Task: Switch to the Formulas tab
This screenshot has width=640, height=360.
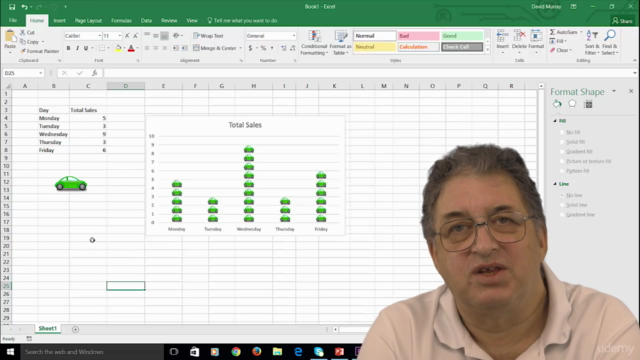Action: [x=121, y=20]
